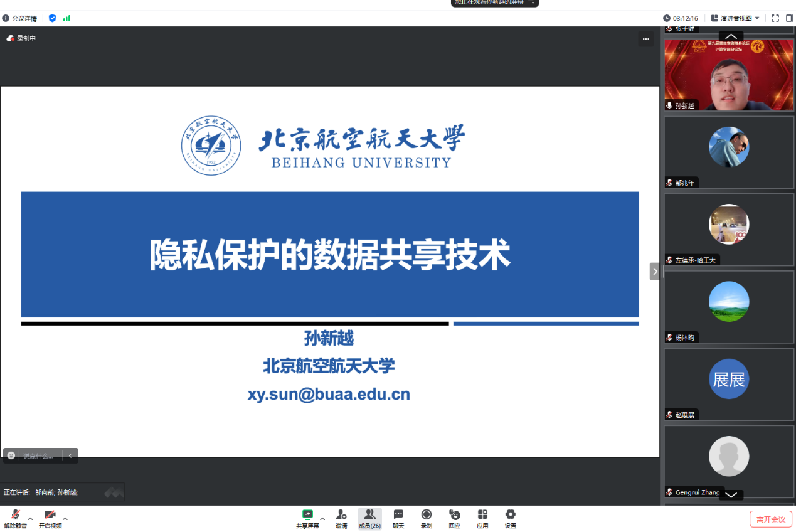Open the apps (应用) icon
This screenshot has height=532, width=796.
pyautogui.click(x=482, y=517)
